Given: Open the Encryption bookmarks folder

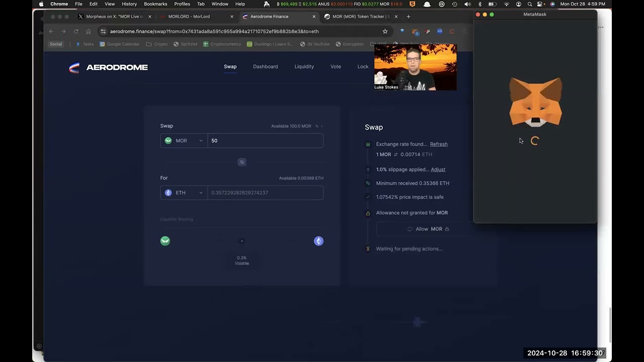Looking at the screenshot, I should click(x=350, y=44).
